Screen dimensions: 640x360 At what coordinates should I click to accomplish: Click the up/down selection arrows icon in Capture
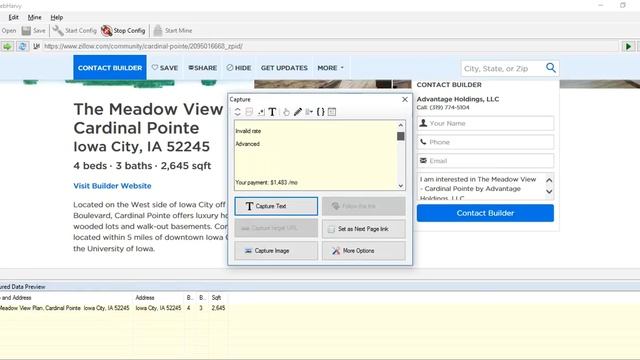(238, 112)
